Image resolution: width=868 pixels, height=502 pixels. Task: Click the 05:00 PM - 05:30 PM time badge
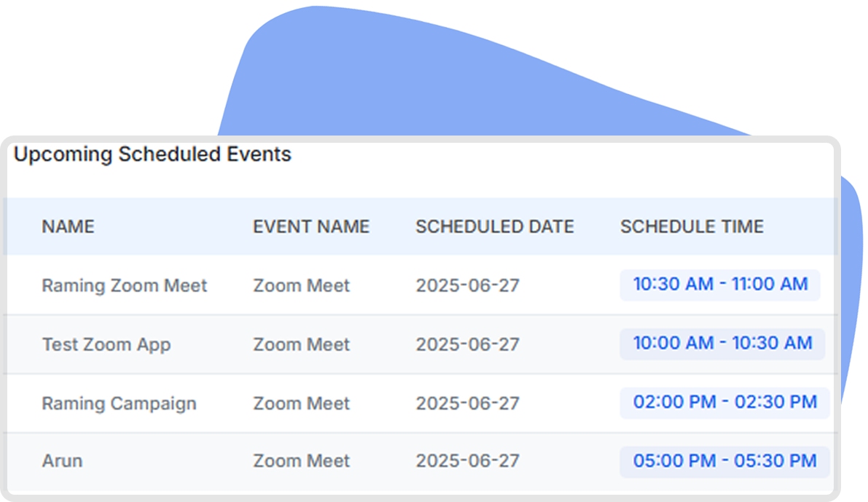(x=724, y=462)
